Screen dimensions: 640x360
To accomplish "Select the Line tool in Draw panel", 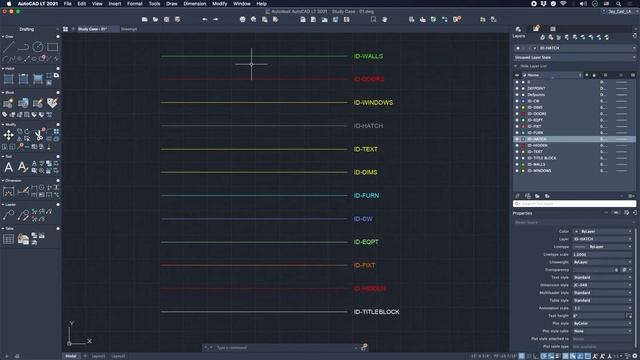I will point(9,47).
